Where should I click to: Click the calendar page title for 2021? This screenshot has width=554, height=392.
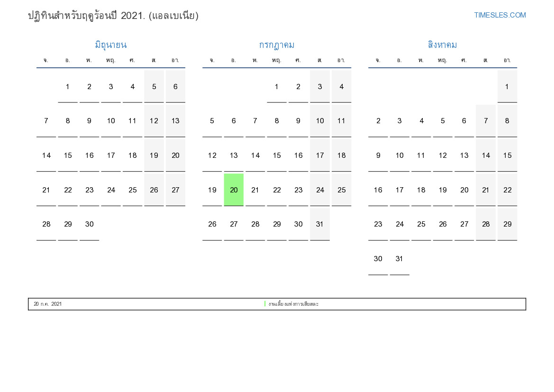pos(113,16)
